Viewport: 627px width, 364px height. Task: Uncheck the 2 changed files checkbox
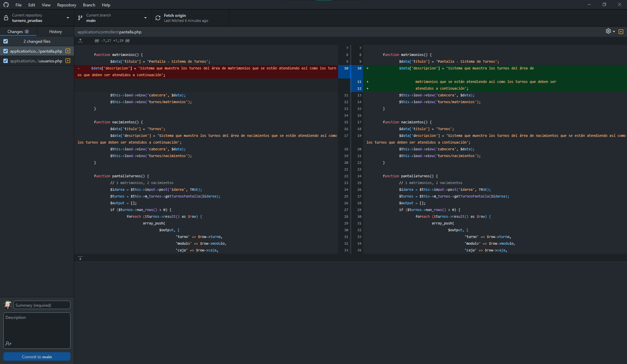click(6, 41)
